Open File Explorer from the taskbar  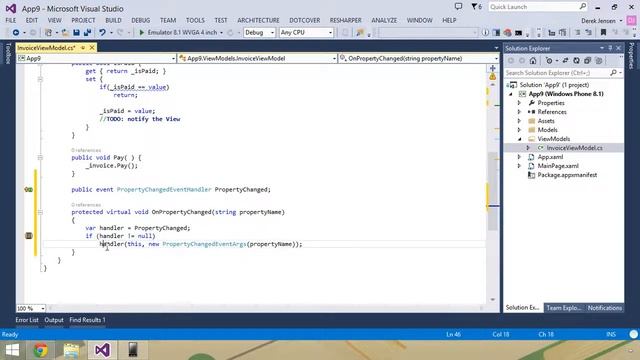pyautogui.click(x=71, y=350)
